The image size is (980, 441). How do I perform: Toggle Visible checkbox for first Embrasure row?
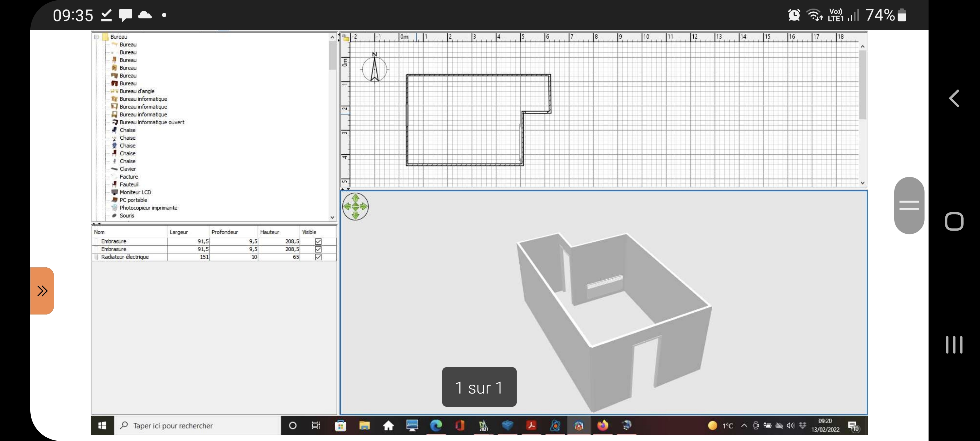pyautogui.click(x=318, y=242)
